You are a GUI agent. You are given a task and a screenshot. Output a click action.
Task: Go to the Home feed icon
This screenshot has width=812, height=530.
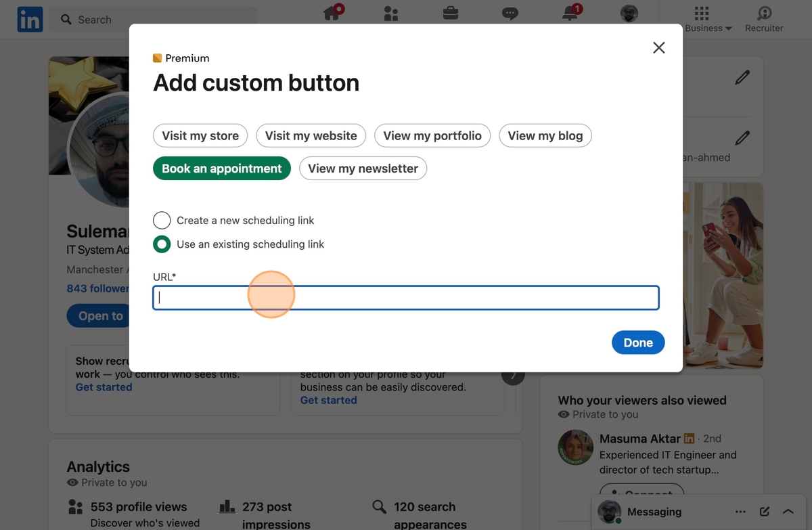332,13
